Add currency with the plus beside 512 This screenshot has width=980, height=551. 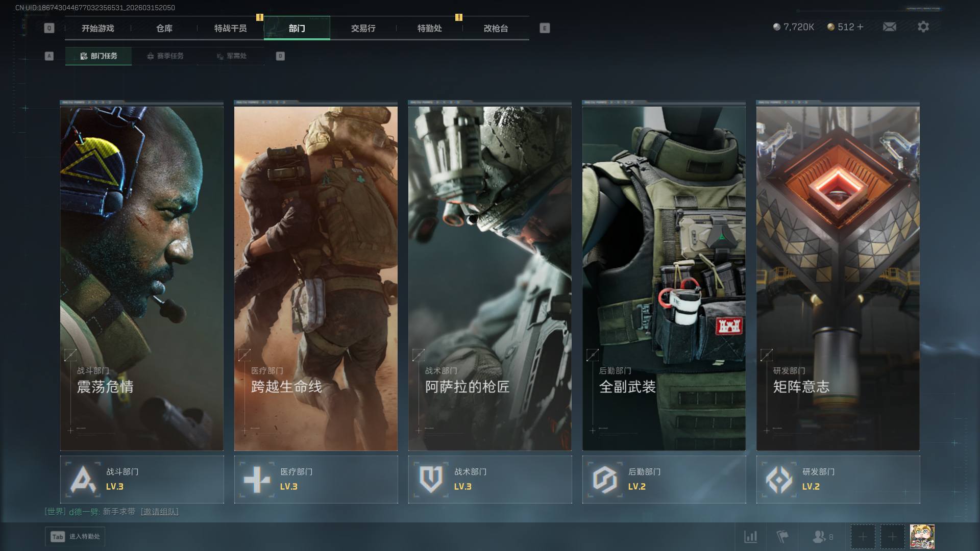point(861,27)
